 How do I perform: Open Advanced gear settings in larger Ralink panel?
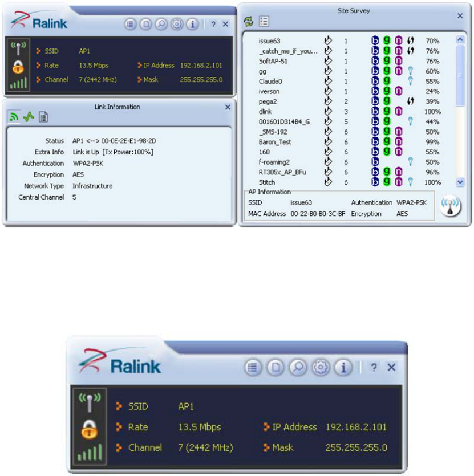[x=321, y=368]
